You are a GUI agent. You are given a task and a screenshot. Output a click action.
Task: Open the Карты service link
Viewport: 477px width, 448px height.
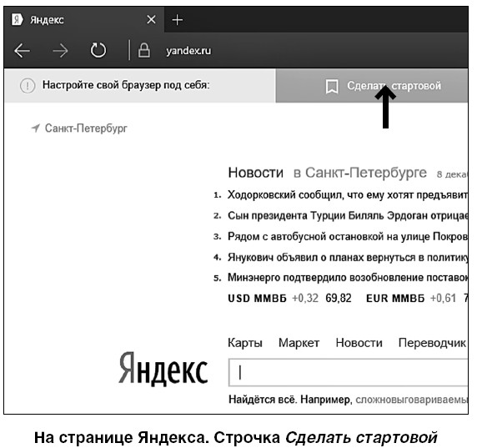[245, 343]
